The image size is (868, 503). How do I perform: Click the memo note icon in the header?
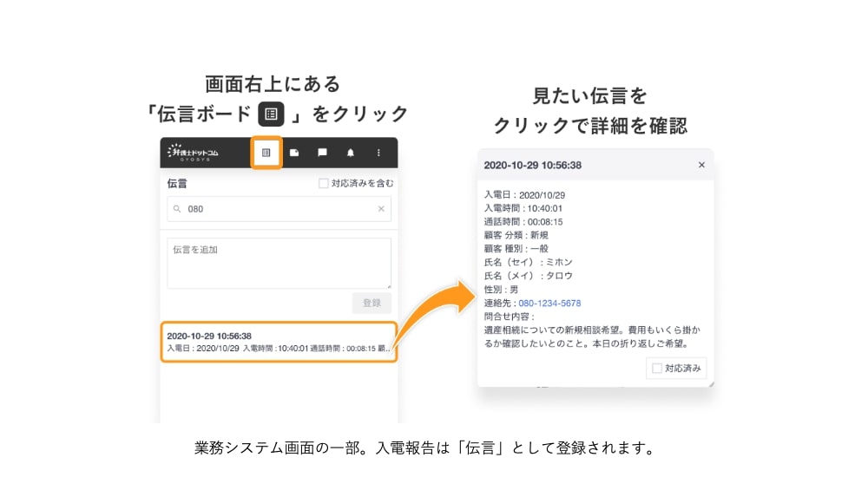point(294,152)
